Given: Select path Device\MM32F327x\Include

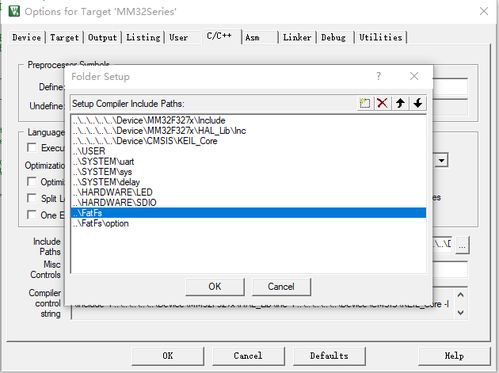Looking at the screenshot, I should 248,120.
